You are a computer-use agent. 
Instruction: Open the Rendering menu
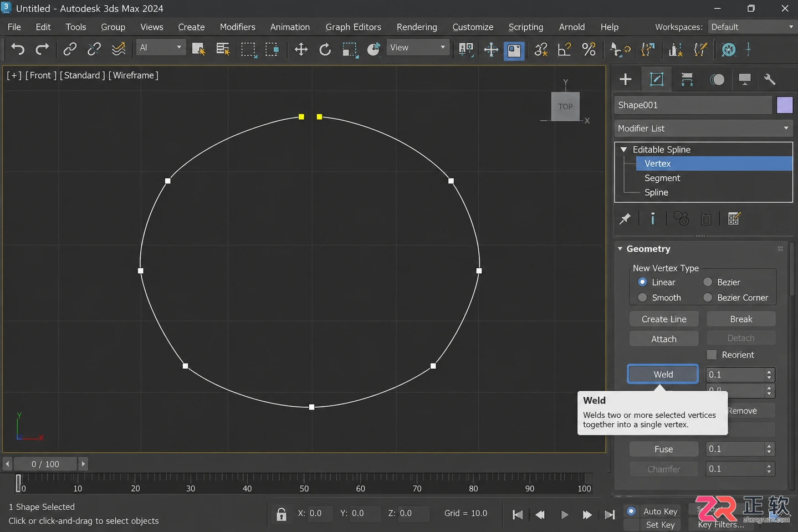(417, 27)
